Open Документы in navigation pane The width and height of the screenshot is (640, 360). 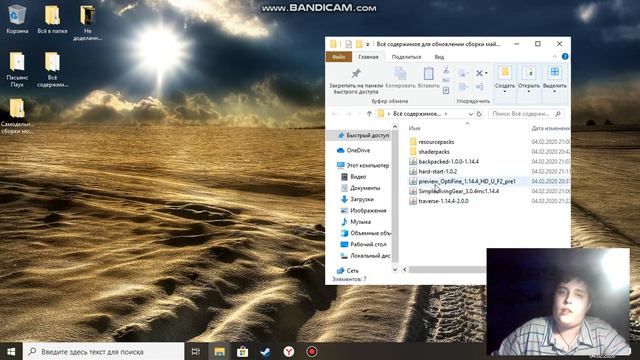(x=360, y=188)
